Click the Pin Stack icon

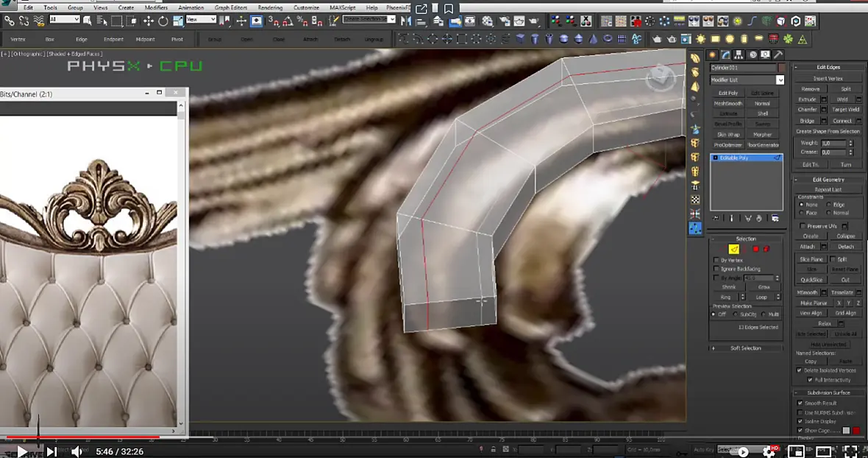[x=716, y=218]
